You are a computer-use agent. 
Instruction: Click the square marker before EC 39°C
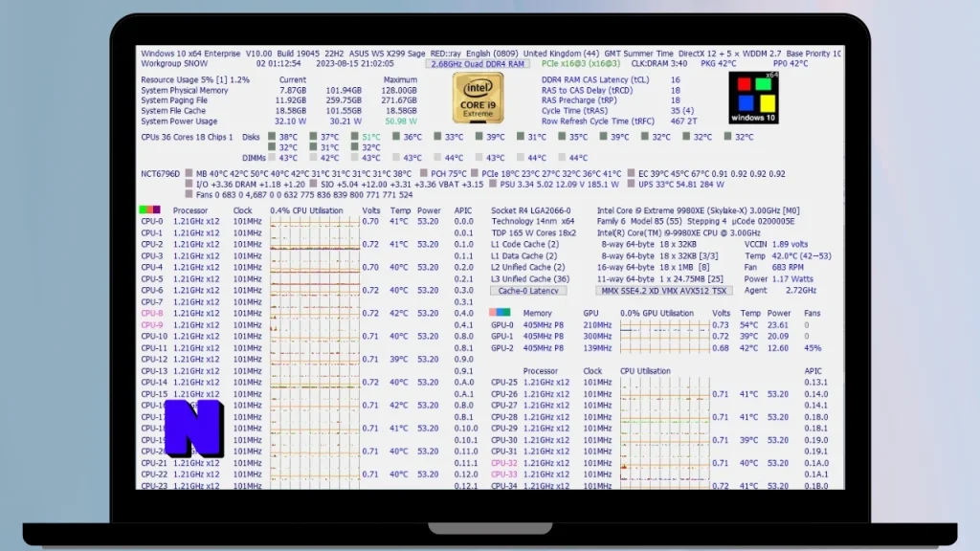pyautogui.click(x=631, y=173)
